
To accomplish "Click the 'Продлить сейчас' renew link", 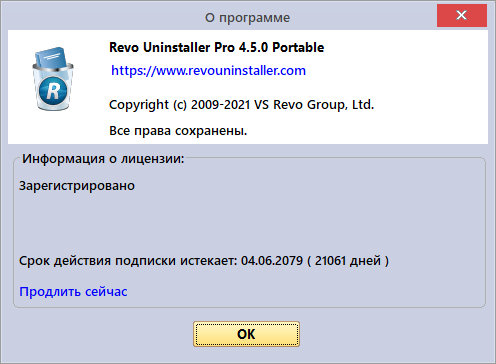I will coord(73,292).
